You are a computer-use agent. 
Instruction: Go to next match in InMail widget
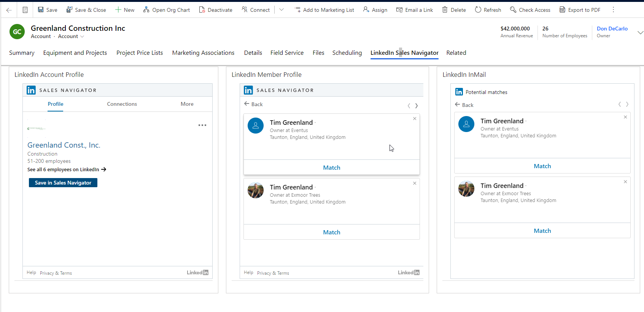pyautogui.click(x=627, y=104)
